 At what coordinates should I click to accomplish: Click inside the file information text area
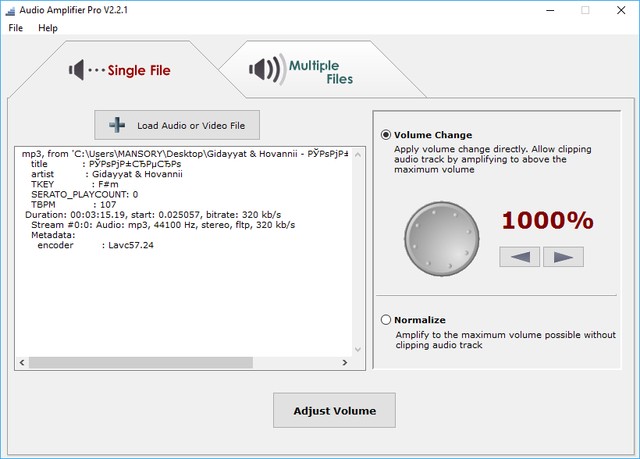tap(180, 290)
